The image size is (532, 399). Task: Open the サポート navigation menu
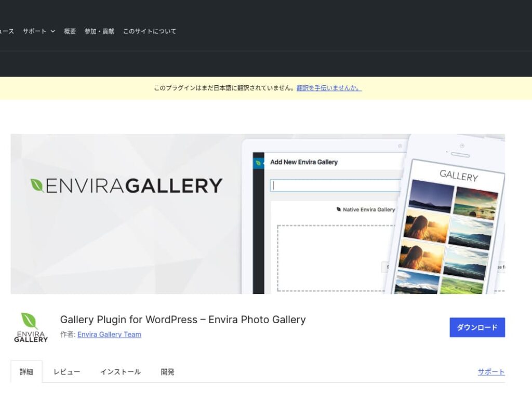pyautogui.click(x=34, y=31)
